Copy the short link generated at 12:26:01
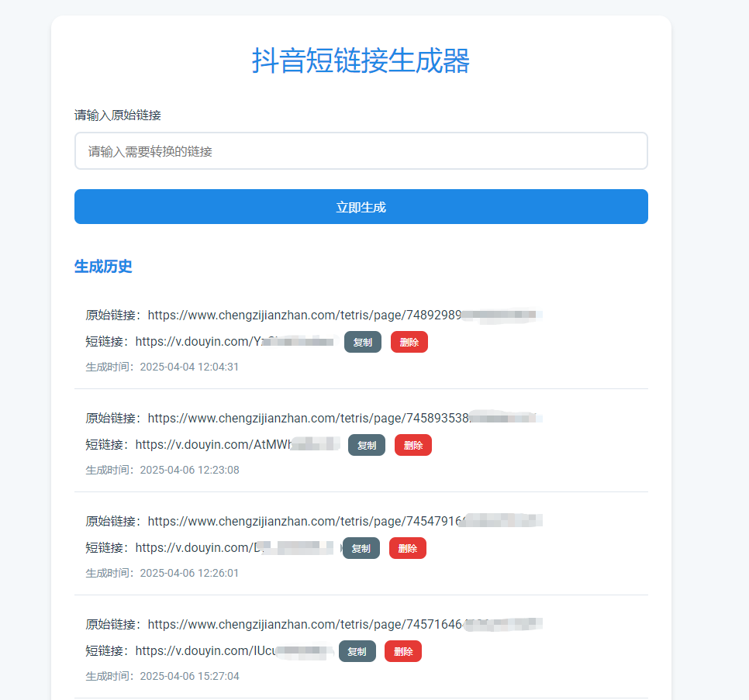Screen dimensions: 749x700 point(361,547)
